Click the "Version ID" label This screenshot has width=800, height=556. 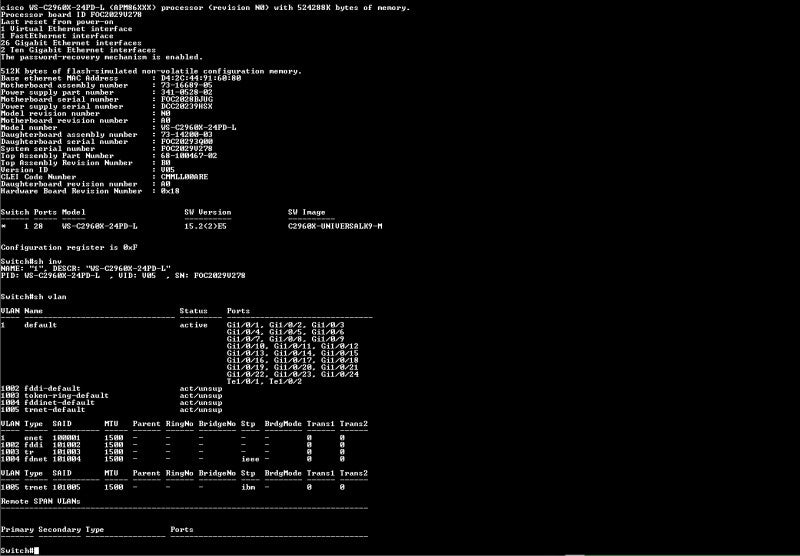click(24, 170)
